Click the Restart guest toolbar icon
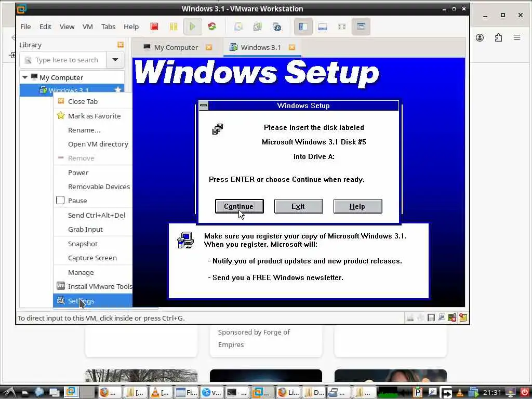532x399 pixels. tap(212, 26)
